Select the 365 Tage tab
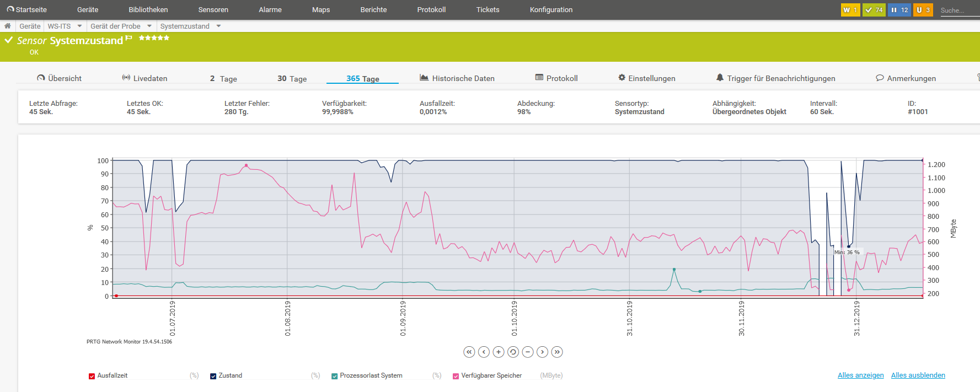Image resolution: width=980 pixels, height=392 pixels. pos(362,79)
